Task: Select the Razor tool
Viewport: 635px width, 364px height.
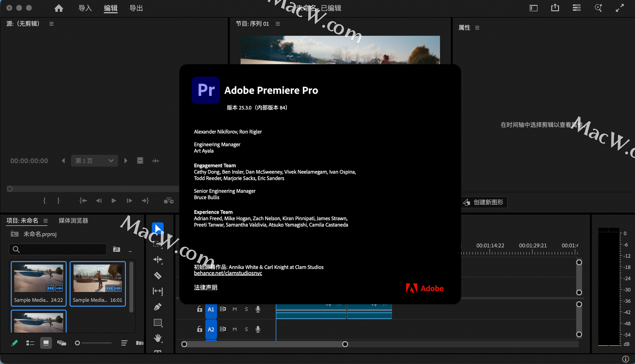Action: (158, 275)
